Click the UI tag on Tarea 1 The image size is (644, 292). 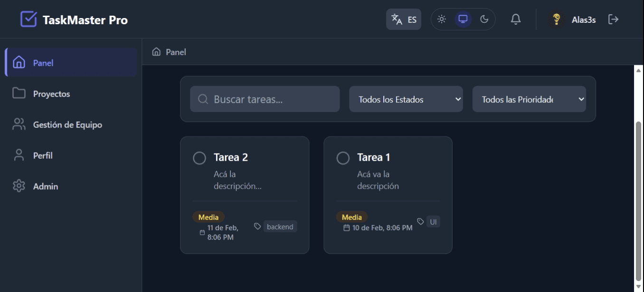coord(433,222)
